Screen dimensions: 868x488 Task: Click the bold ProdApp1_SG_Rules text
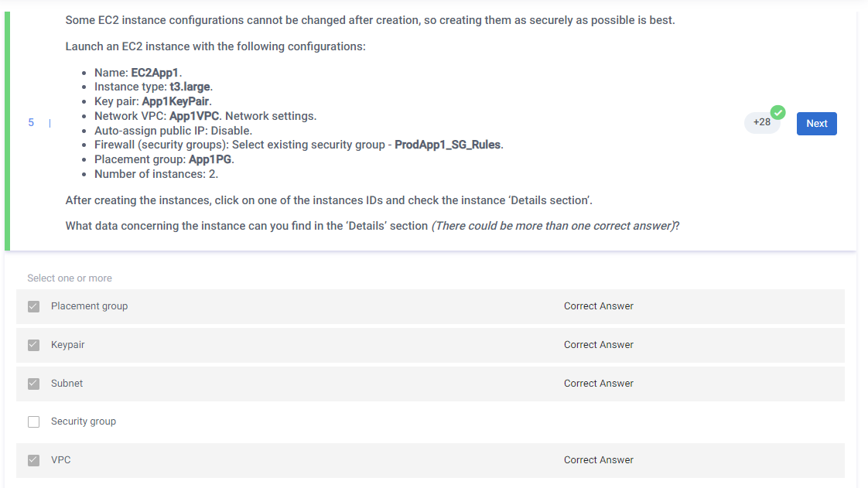tap(448, 145)
